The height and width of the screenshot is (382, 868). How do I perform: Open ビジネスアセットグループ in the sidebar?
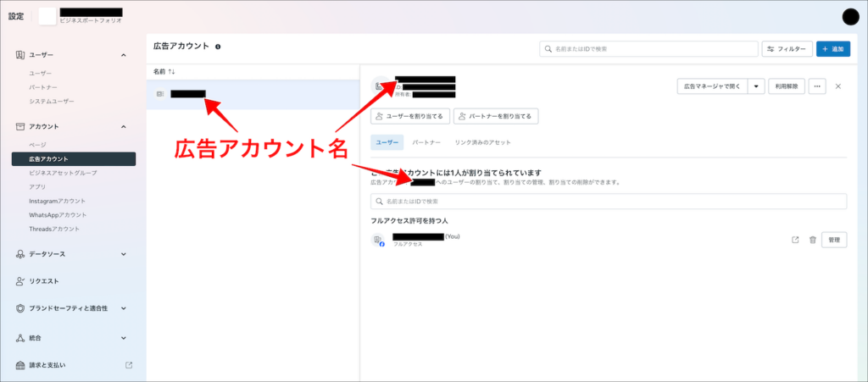[x=63, y=173]
